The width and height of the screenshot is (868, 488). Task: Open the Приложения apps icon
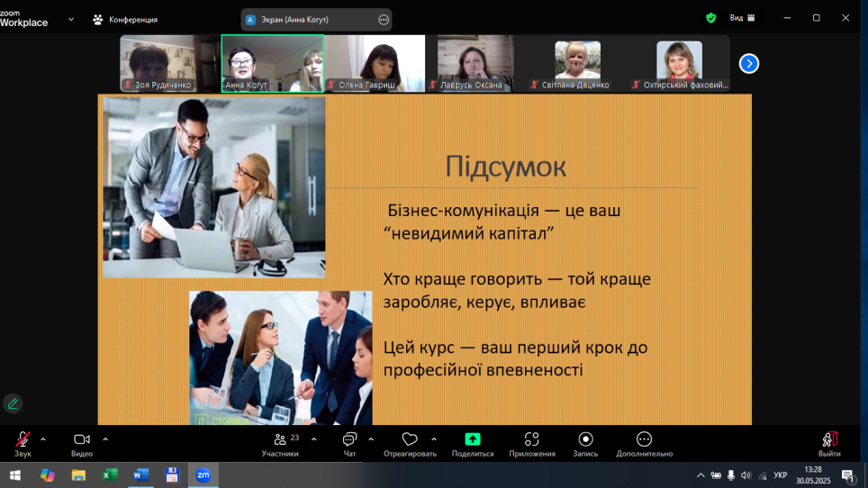[x=531, y=439]
